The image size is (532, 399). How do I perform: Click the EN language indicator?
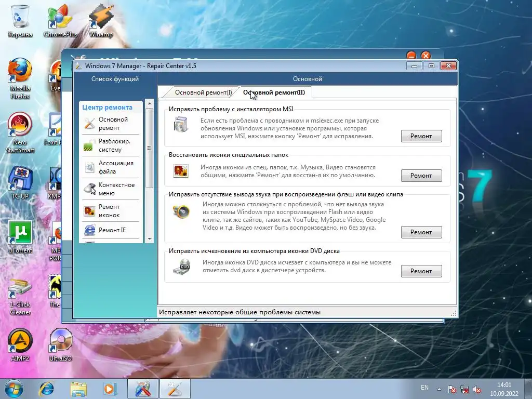pos(424,388)
